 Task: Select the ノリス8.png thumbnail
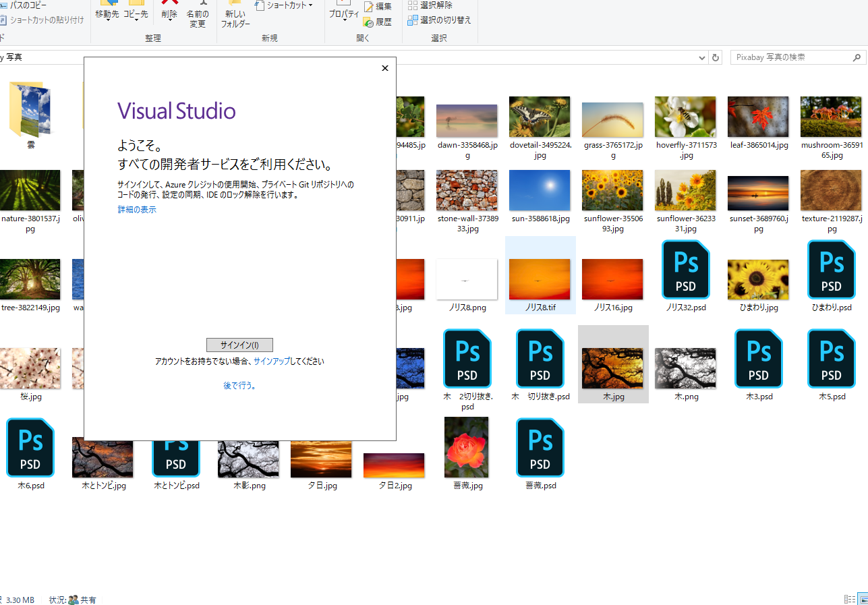[x=467, y=279]
